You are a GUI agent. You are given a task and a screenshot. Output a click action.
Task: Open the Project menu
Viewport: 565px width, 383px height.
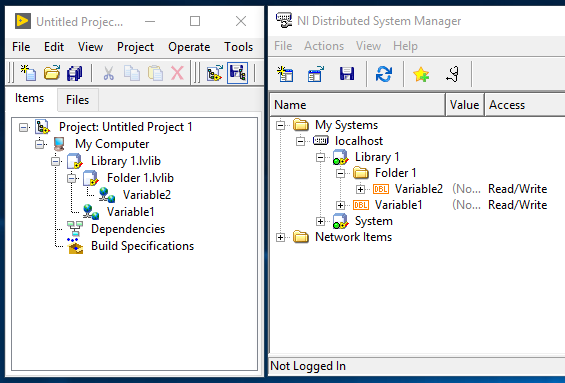point(135,47)
